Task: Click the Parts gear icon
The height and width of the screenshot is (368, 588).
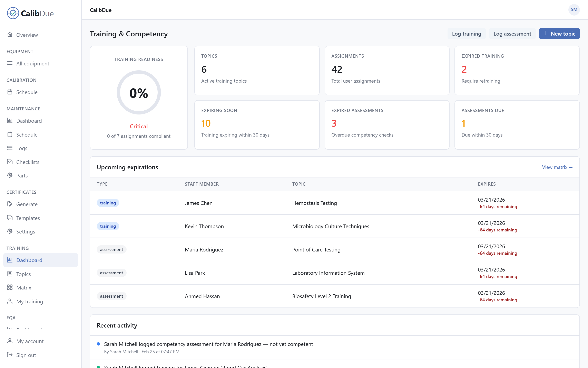Action: [10, 175]
